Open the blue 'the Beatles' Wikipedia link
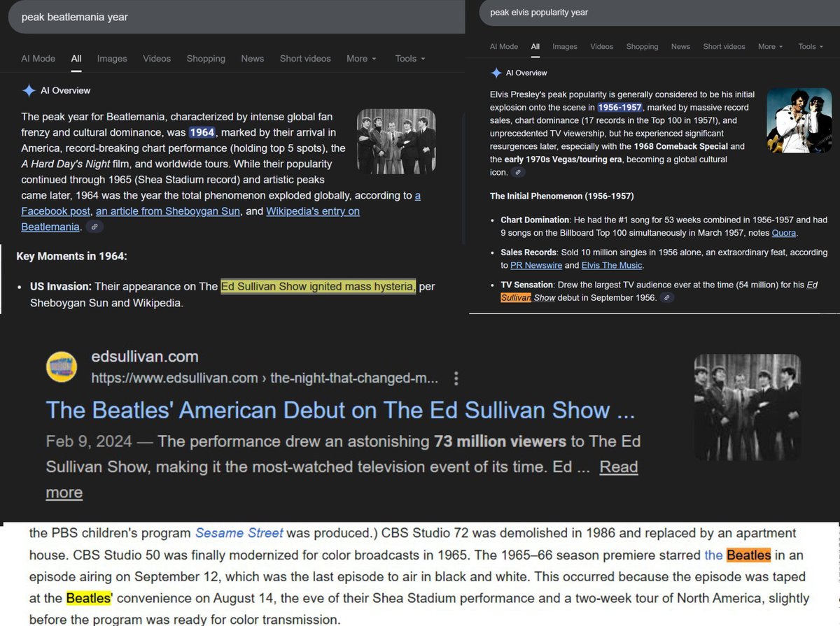 point(738,555)
